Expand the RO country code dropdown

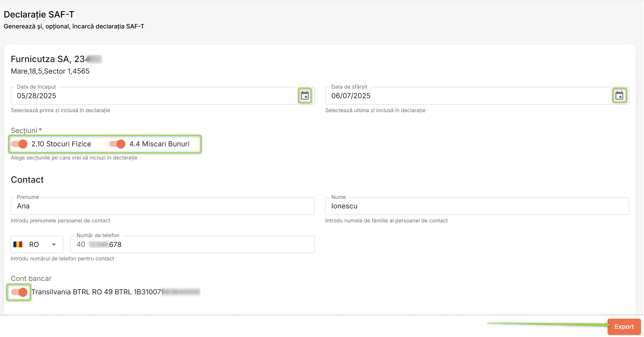pyautogui.click(x=37, y=244)
